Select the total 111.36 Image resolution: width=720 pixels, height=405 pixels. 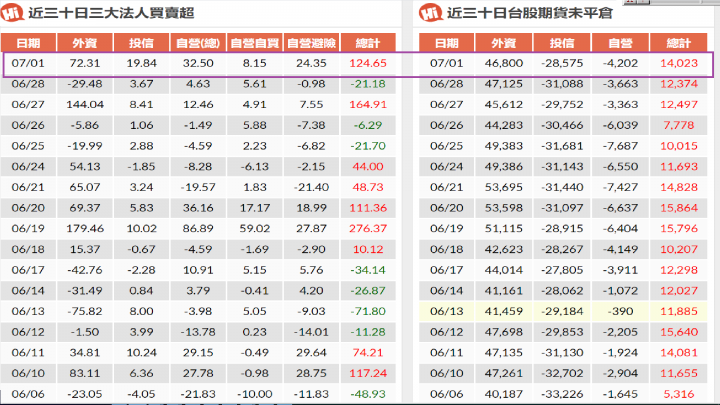tap(368, 208)
